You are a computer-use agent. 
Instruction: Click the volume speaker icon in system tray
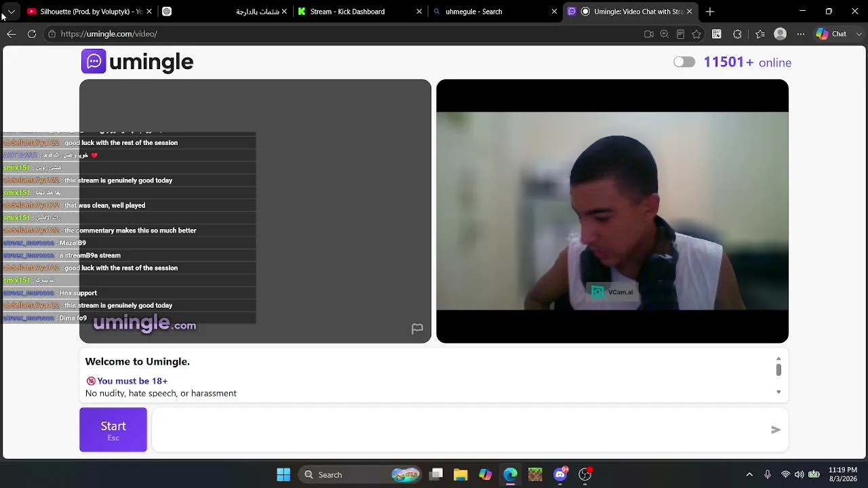point(800,474)
